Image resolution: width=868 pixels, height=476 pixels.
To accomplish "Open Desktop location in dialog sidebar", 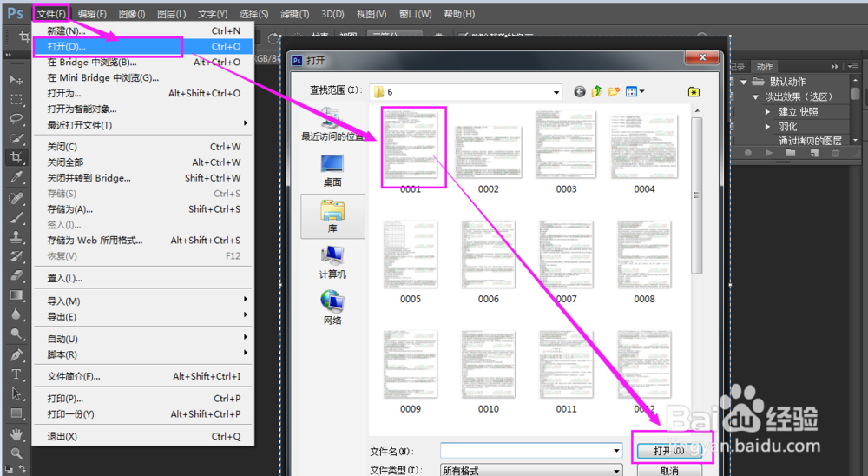I will point(332,169).
